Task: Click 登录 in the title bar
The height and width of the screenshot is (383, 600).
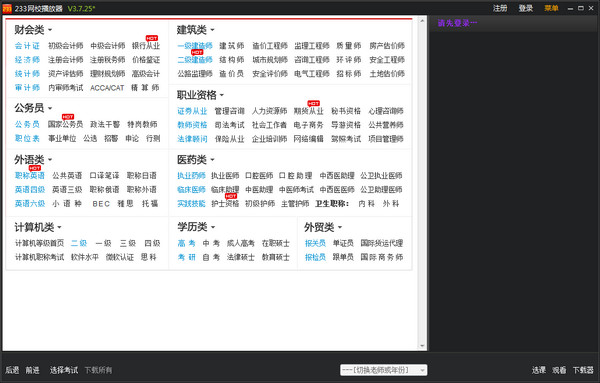Action: point(526,8)
